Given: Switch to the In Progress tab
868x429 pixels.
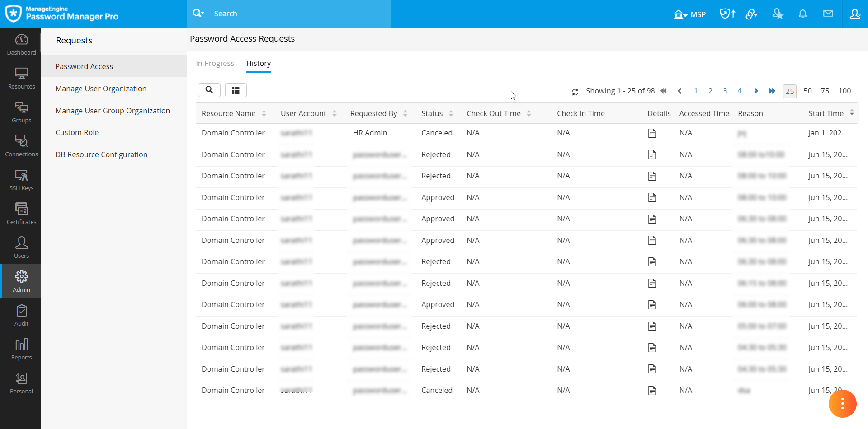Looking at the screenshot, I should (x=215, y=64).
